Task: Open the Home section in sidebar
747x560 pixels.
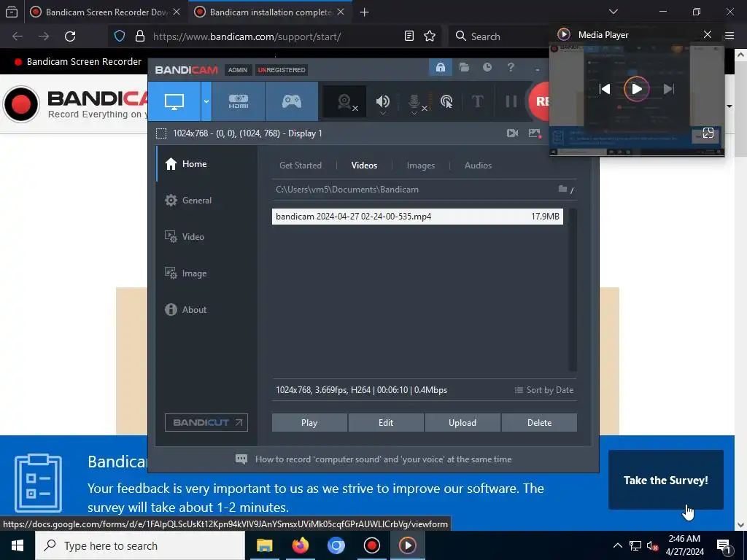Action: (206, 164)
